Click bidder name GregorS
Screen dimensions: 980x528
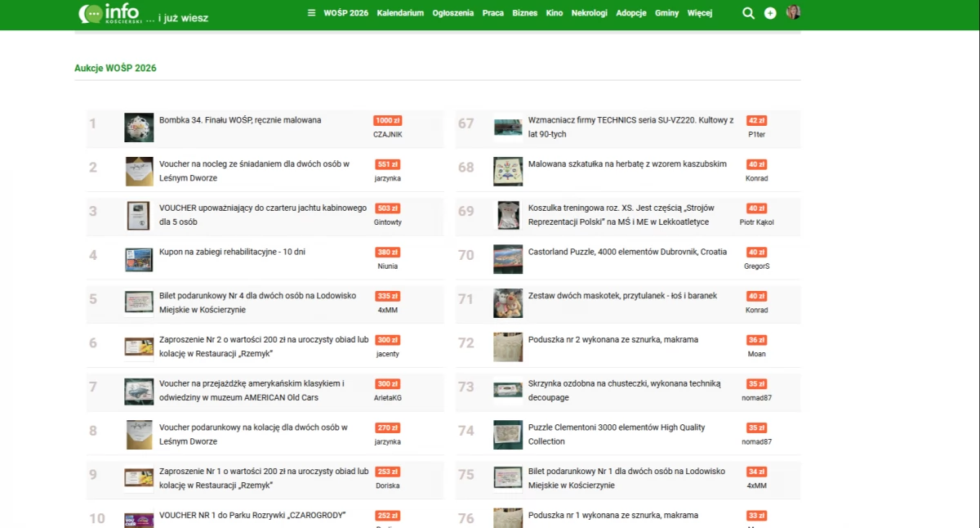[x=757, y=266]
